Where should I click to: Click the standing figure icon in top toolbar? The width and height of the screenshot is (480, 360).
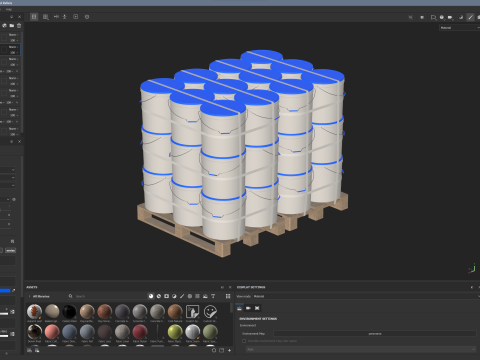click(x=65, y=17)
